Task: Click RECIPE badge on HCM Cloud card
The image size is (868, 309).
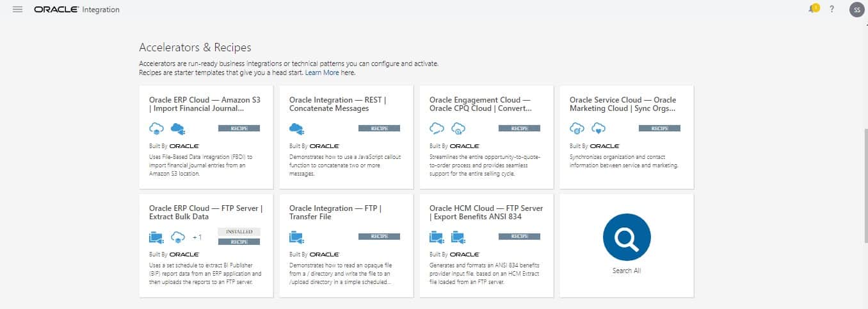Action: pos(519,237)
